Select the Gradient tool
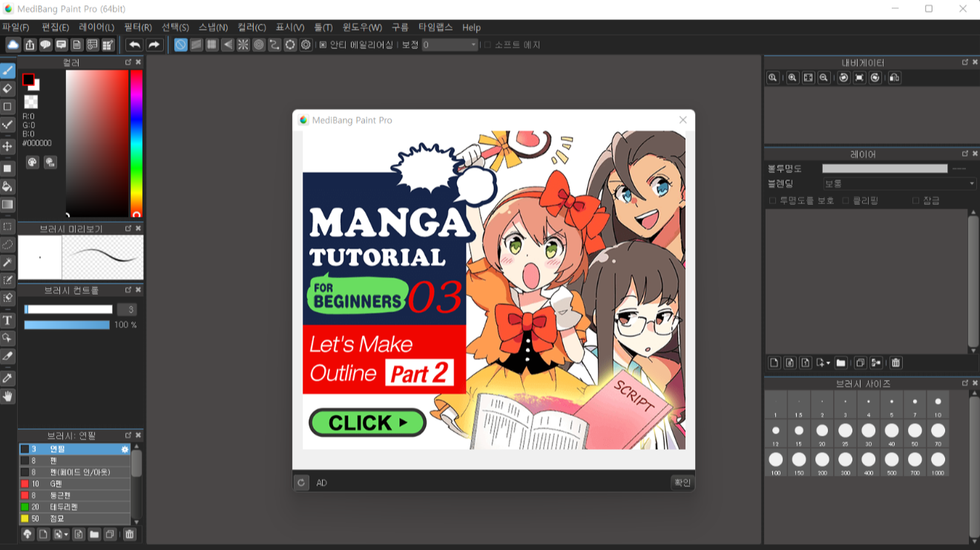The image size is (980, 550). (7, 204)
